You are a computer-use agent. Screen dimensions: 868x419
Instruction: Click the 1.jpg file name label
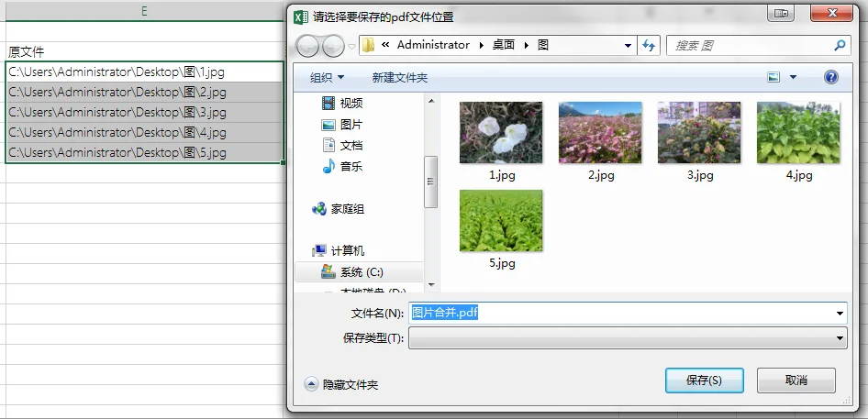tap(502, 175)
